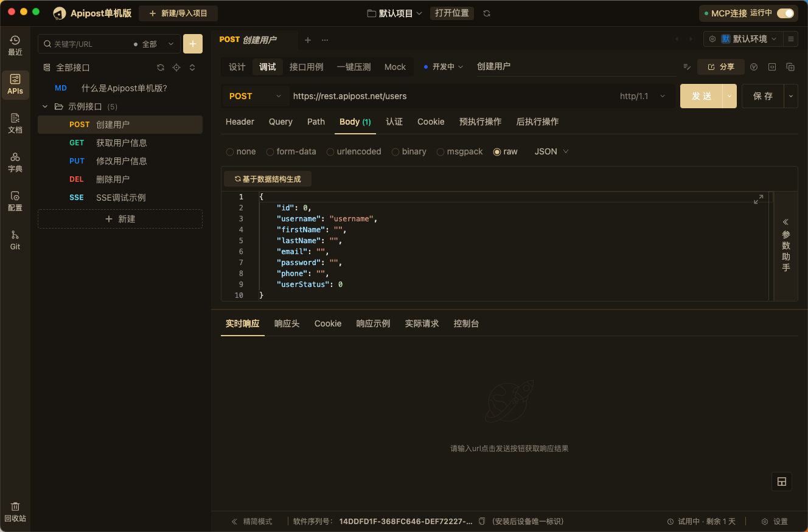Open the POST method dropdown
Viewport: 808px width, 532px height.
[x=255, y=96]
